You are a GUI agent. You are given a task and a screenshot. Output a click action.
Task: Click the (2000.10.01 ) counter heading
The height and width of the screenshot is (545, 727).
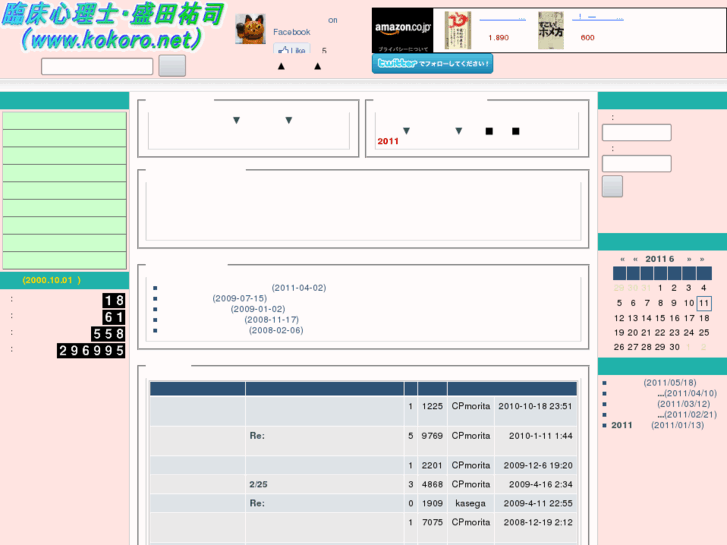[x=51, y=280]
